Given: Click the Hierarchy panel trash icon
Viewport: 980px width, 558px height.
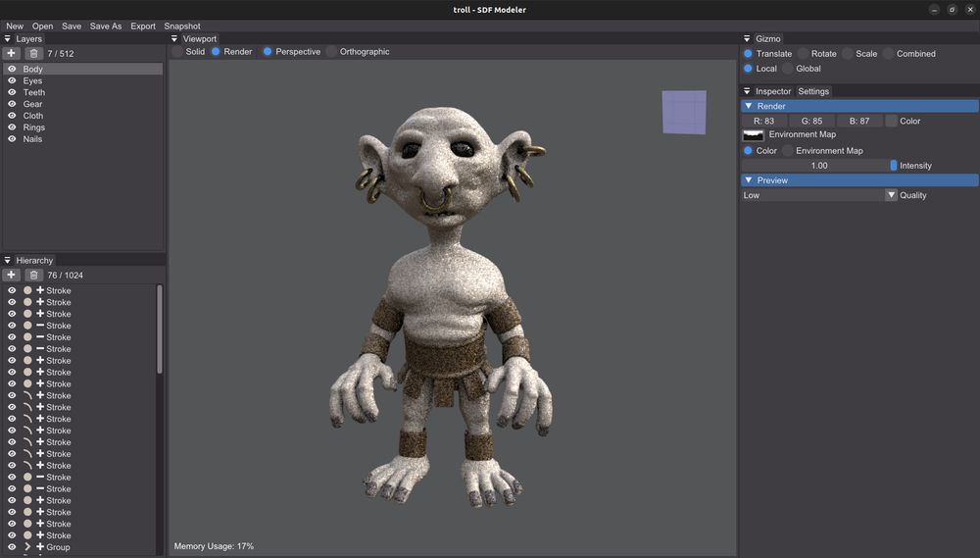Looking at the screenshot, I should pos(33,276).
